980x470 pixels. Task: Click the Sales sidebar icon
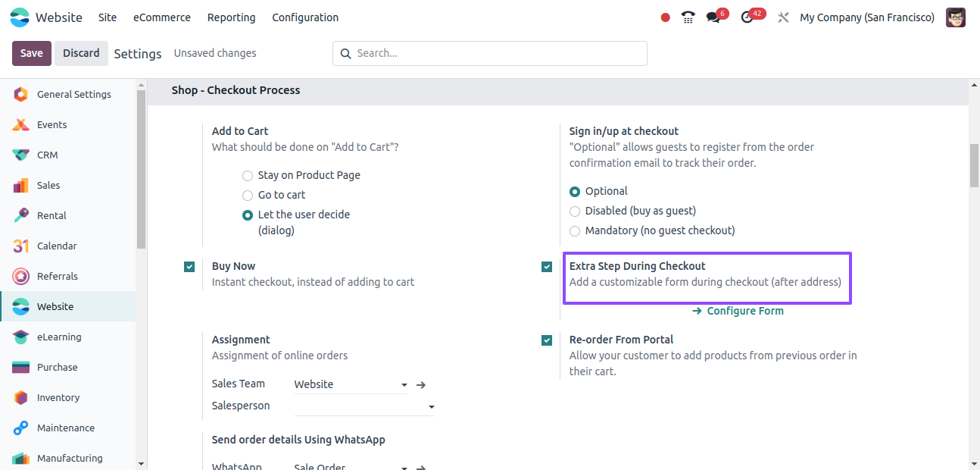pyautogui.click(x=21, y=185)
